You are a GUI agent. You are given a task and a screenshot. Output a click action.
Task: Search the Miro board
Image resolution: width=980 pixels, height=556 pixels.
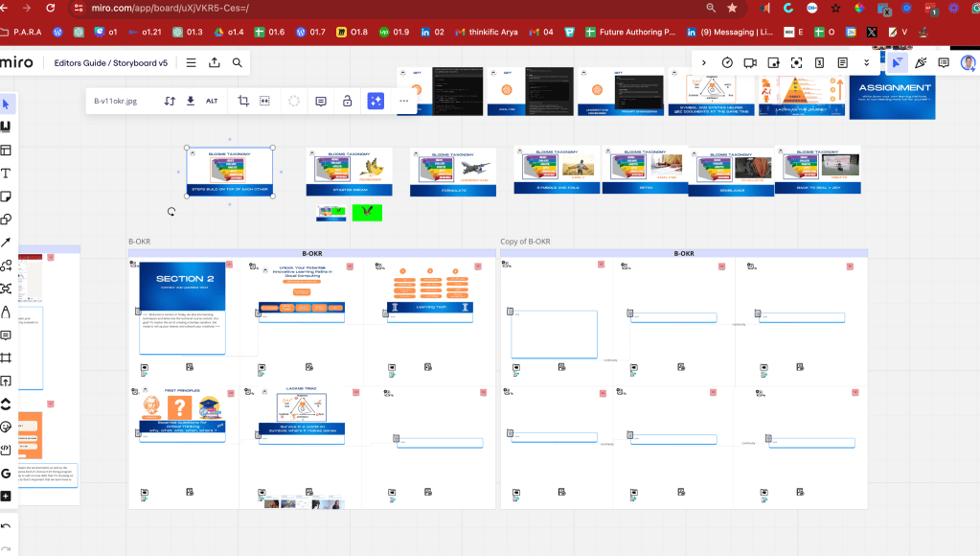(x=237, y=62)
